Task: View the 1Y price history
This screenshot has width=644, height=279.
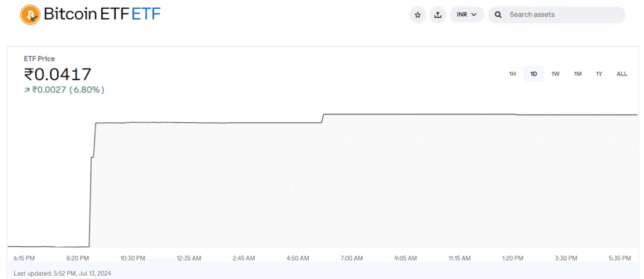Action: (x=599, y=74)
